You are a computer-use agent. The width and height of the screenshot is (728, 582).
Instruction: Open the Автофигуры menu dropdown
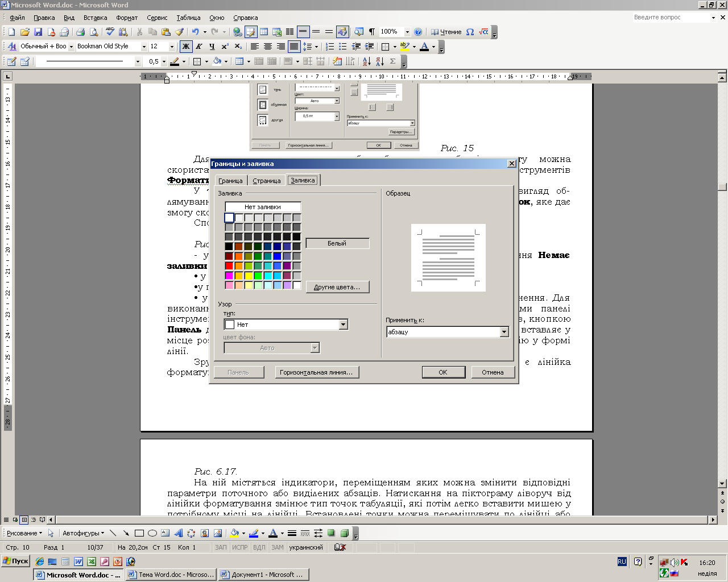[x=83, y=533]
